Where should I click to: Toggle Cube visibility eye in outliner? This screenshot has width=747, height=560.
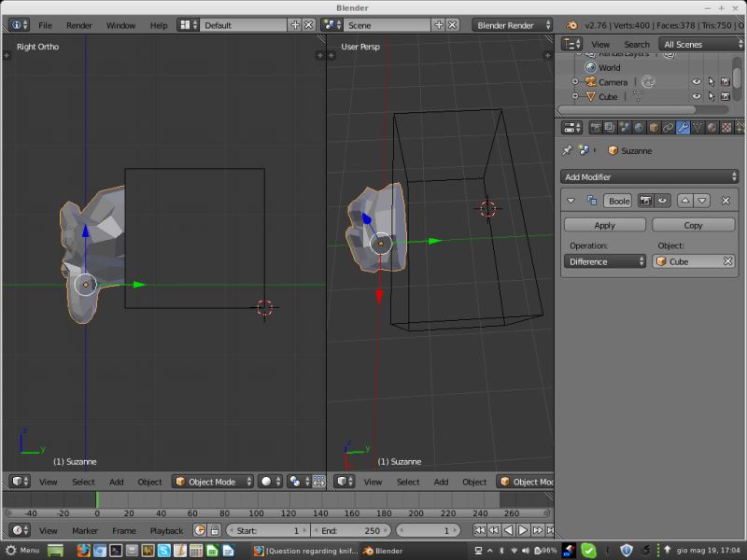point(697,96)
